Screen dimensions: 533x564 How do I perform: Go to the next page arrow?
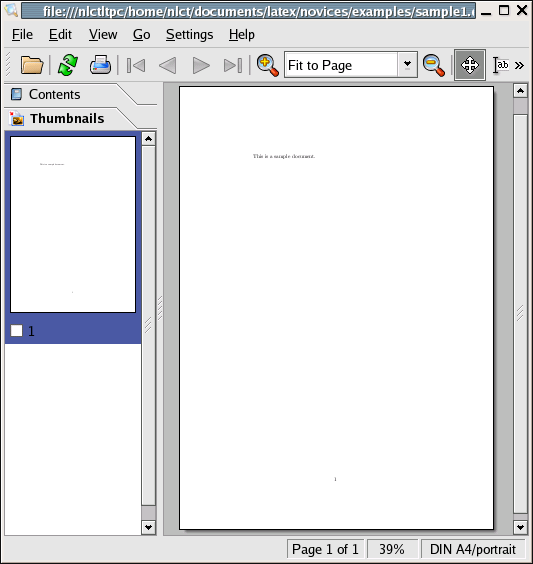(201, 65)
